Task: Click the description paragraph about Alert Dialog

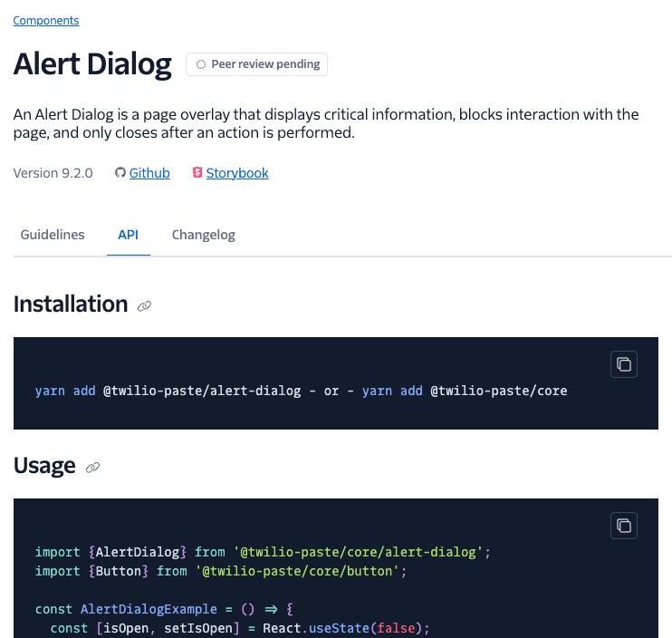Action: [326, 123]
